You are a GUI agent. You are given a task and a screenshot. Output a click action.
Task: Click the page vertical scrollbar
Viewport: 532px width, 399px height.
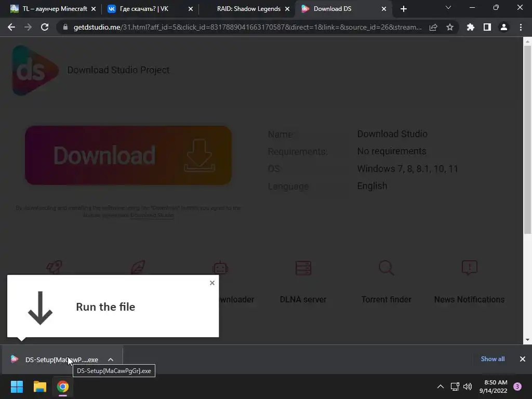click(x=527, y=139)
